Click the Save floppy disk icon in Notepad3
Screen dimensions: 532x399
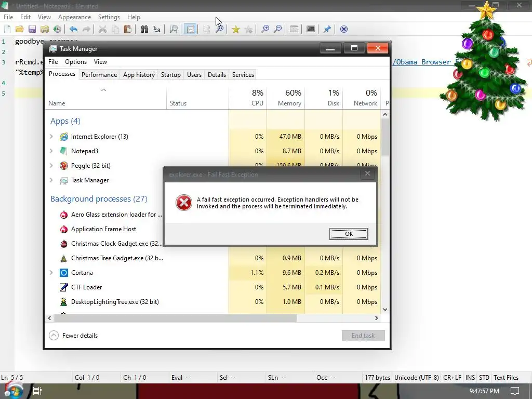pyautogui.click(x=32, y=29)
